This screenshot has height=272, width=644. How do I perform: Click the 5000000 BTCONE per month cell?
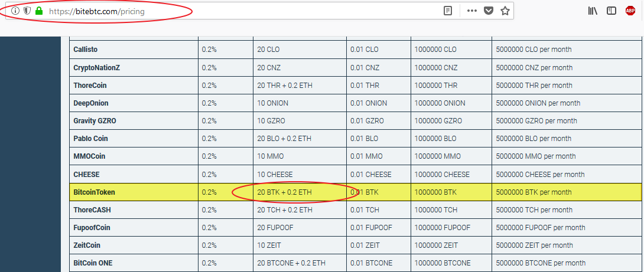click(567, 263)
